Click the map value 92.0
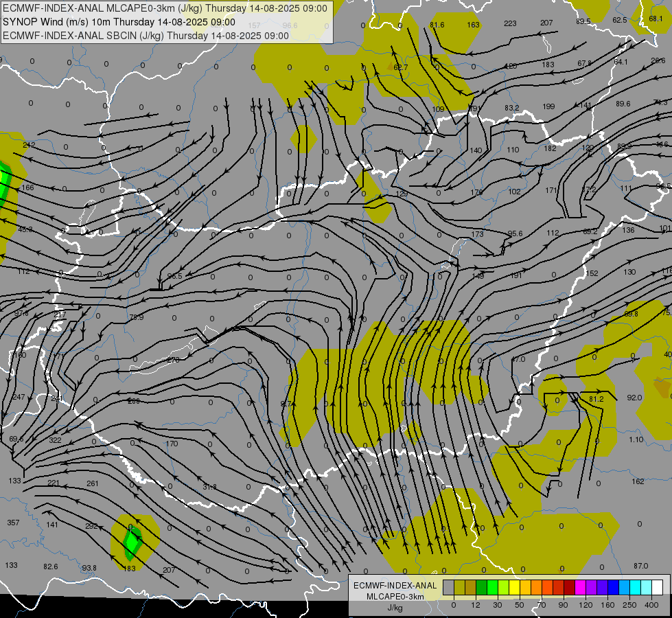This screenshot has height=618, width=672. pyautogui.click(x=634, y=398)
